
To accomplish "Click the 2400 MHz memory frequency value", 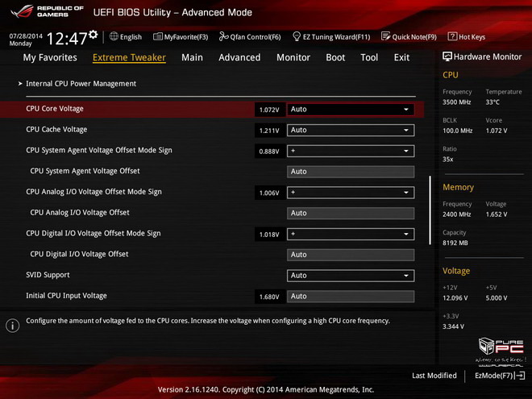I will [457, 214].
